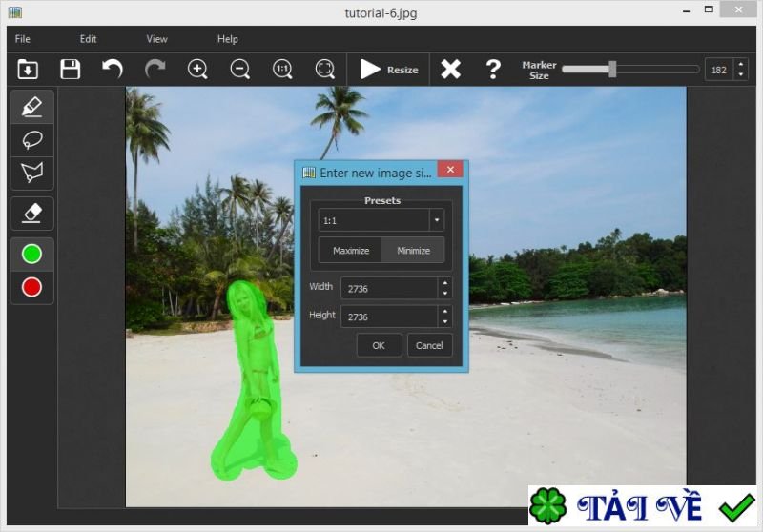Click the Maximize preset button
763x532 pixels.
coord(350,251)
